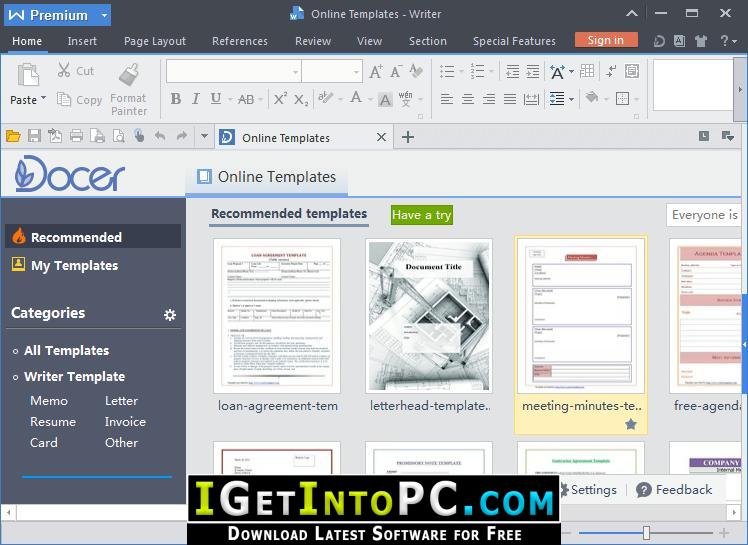The height and width of the screenshot is (545, 748).
Task: Click the Paste clipboard icon
Action: (28, 75)
